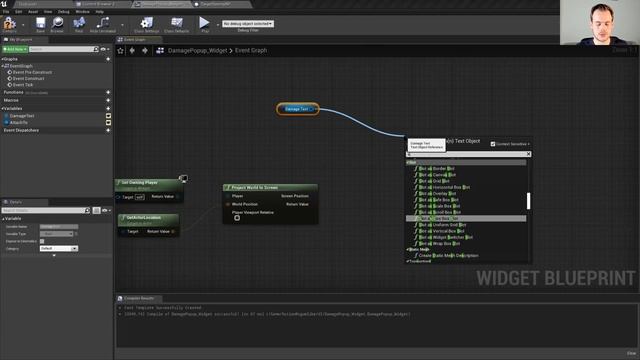Open the debug object selection dropdown
The image size is (640, 360).
[x=248, y=24]
